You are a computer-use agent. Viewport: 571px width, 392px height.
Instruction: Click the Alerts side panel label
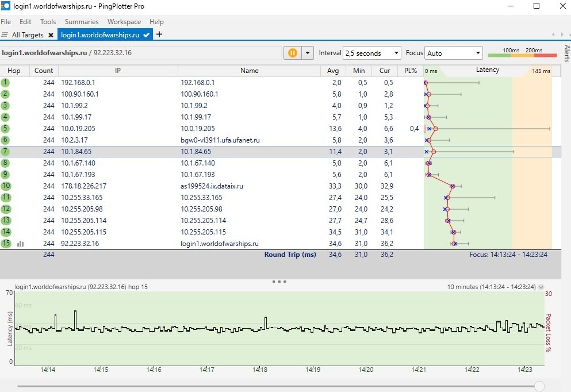point(566,53)
